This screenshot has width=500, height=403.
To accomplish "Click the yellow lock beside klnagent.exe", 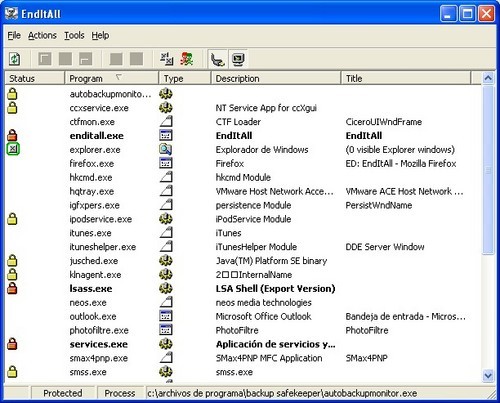I will tap(12, 275).
